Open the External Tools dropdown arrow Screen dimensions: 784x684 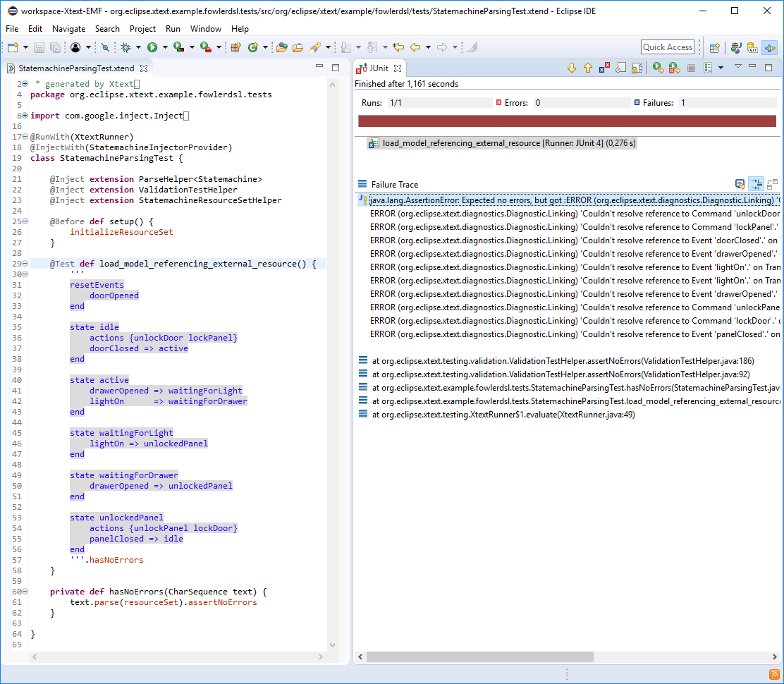click(219, 47)
